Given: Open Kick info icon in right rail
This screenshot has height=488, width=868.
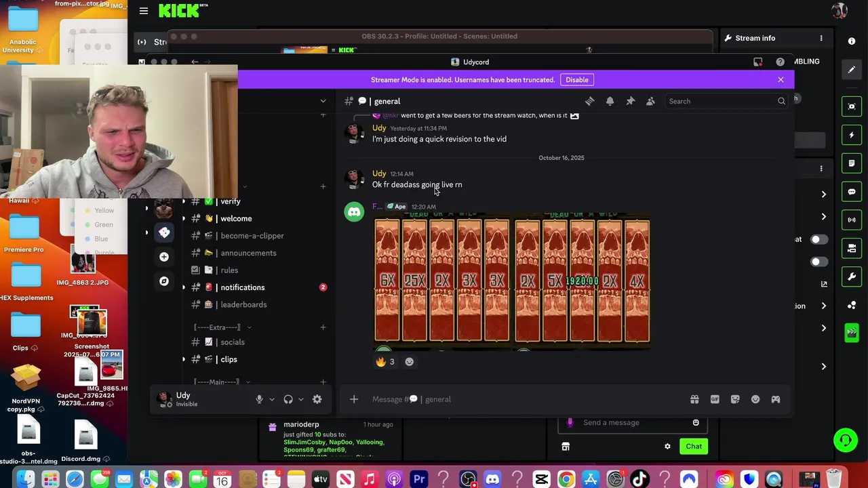Looking at the screenshot, I should (852, 41).
